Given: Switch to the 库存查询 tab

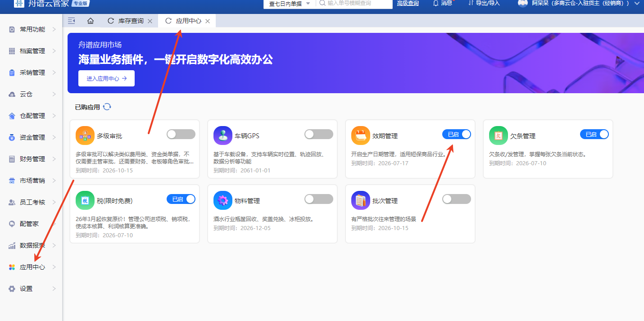Looking at the screenshot, I should coord(131,21).
